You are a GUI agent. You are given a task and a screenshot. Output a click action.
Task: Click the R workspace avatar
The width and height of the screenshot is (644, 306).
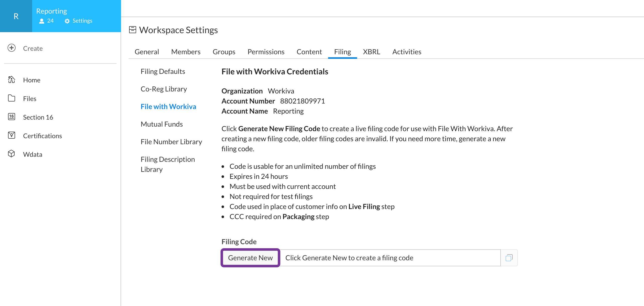(16, 16)
